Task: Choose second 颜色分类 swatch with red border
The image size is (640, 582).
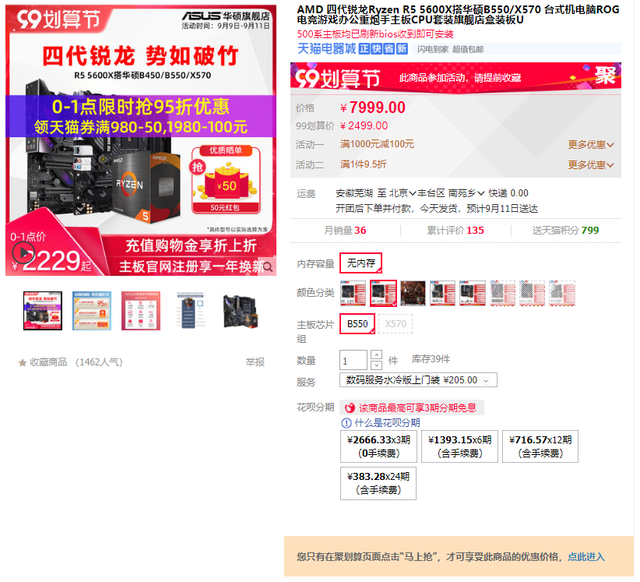Action: click(383, 293)
